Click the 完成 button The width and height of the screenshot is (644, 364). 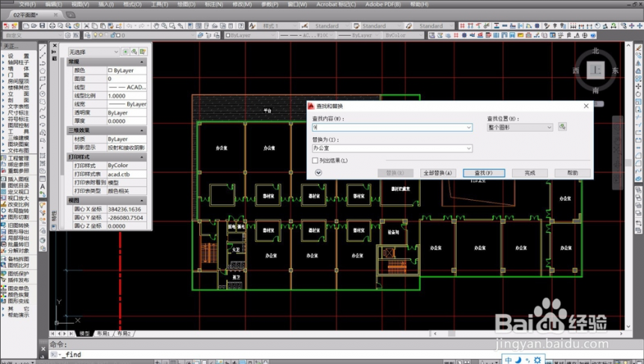[x=529, y=173]
